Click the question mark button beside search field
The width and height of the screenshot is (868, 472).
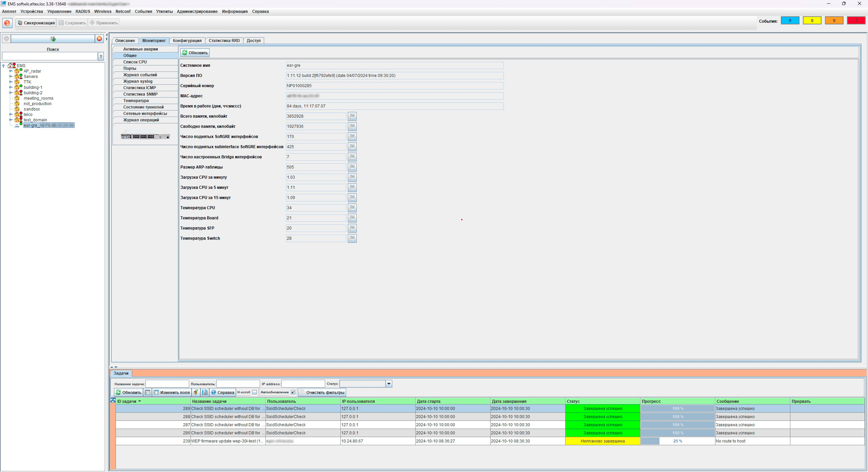click(101, 57)
